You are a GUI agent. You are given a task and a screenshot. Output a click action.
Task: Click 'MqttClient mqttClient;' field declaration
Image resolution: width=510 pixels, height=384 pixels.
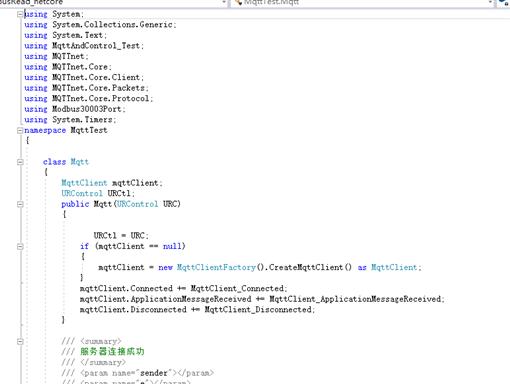(x=112, y=183)
